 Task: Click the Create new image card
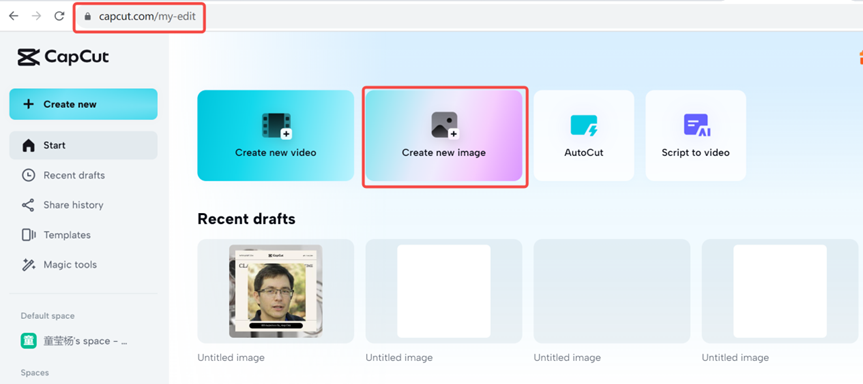444,135
